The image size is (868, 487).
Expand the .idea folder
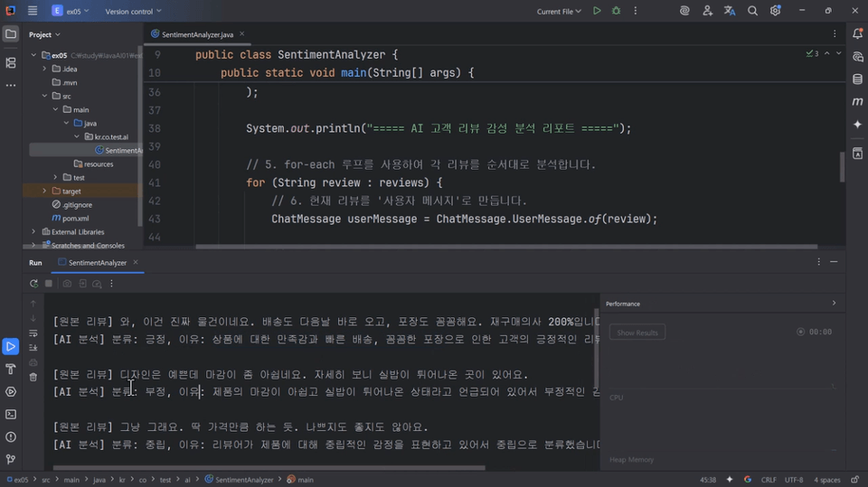[44, 69]
